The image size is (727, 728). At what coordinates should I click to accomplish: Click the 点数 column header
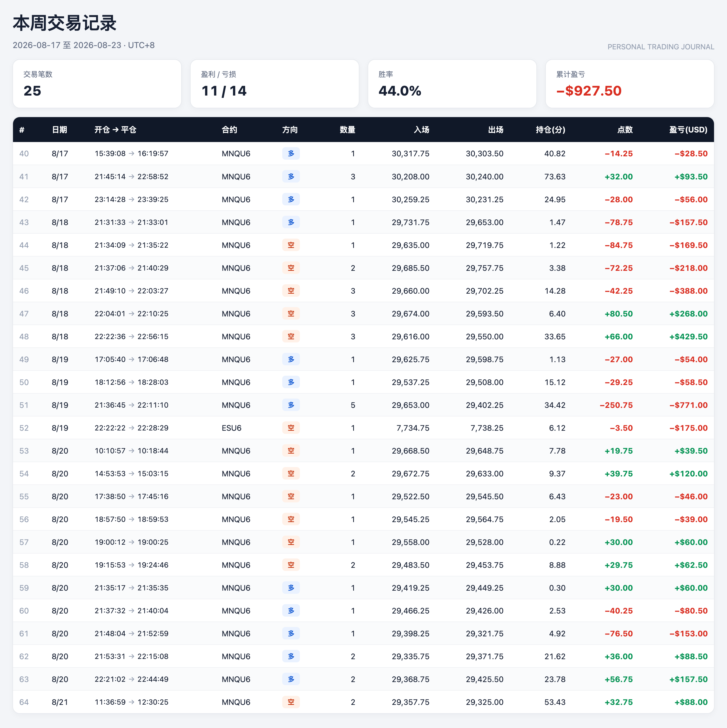pyautogui.click(x=625, y=130)
